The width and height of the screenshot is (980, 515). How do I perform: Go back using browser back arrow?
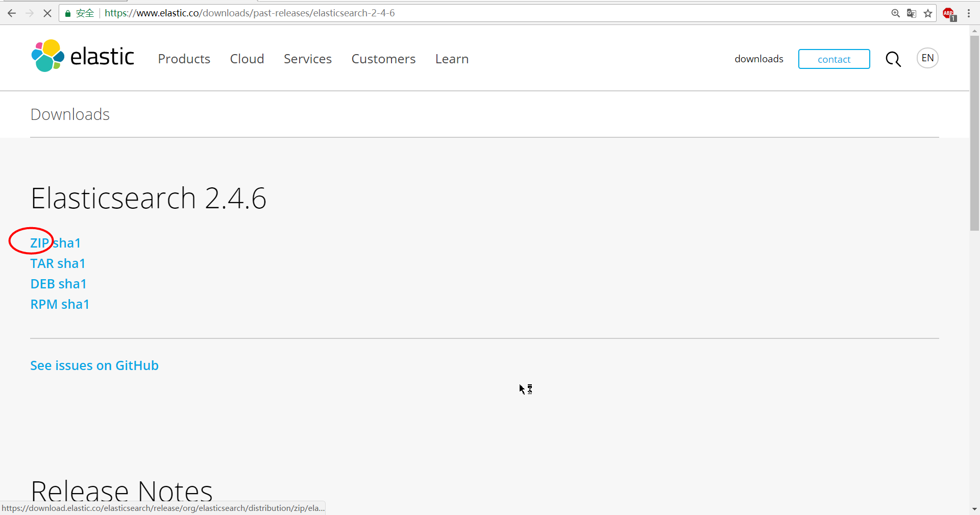tap(12, 13)
